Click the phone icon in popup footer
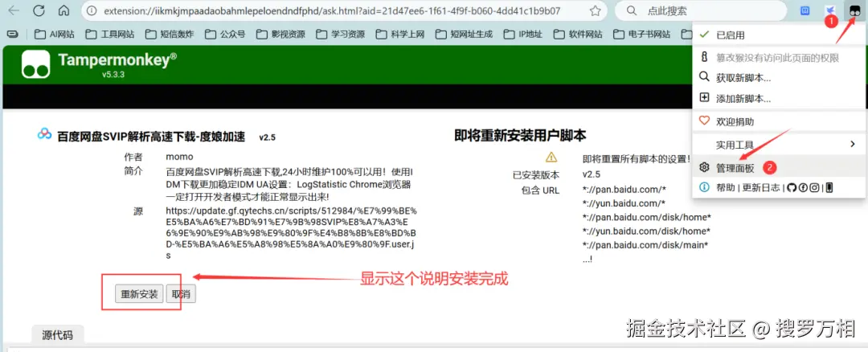 [x=829, y=187]
